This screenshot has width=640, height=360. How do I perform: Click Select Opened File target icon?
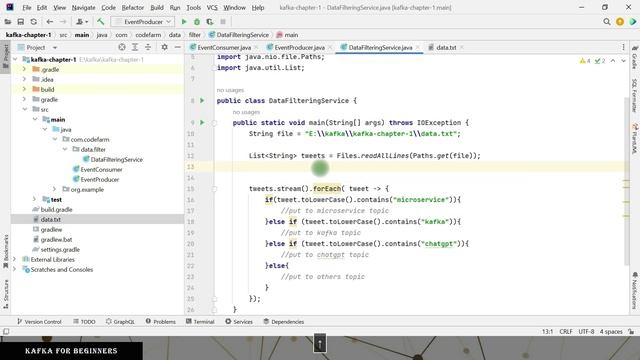pyautogui.click(x=122, y=47)
